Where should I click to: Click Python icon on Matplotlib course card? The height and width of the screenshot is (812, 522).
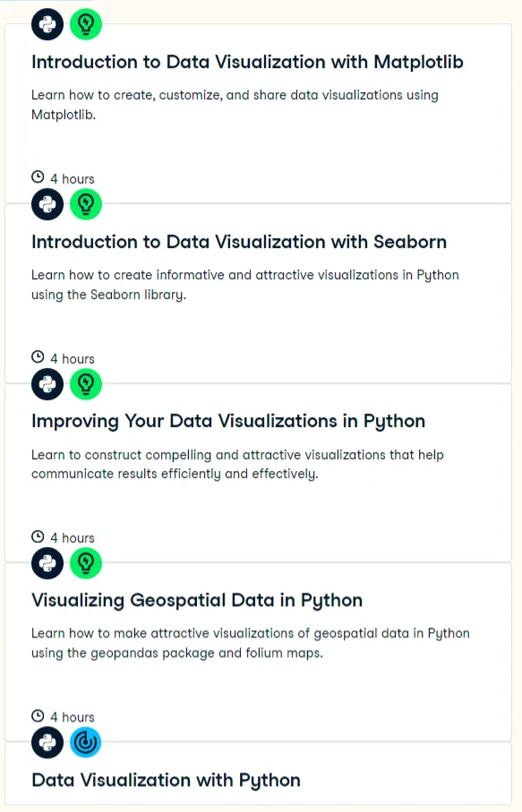tap(47, 24)
